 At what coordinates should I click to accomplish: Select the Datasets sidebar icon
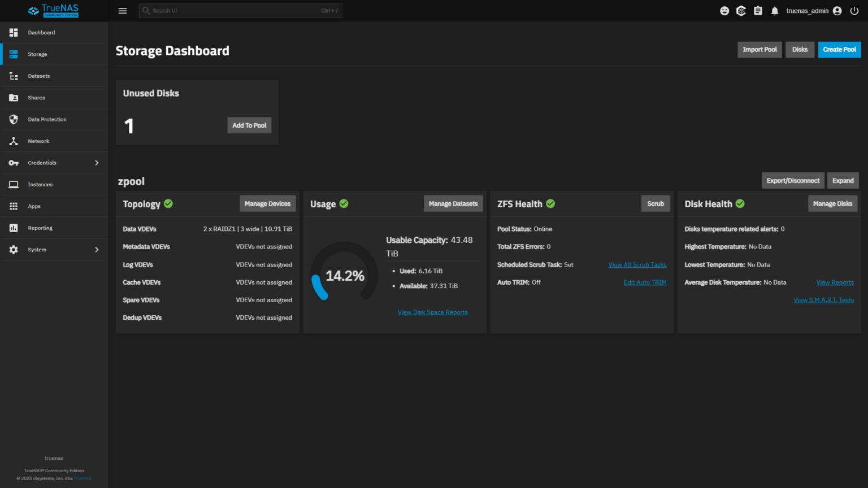13,76
